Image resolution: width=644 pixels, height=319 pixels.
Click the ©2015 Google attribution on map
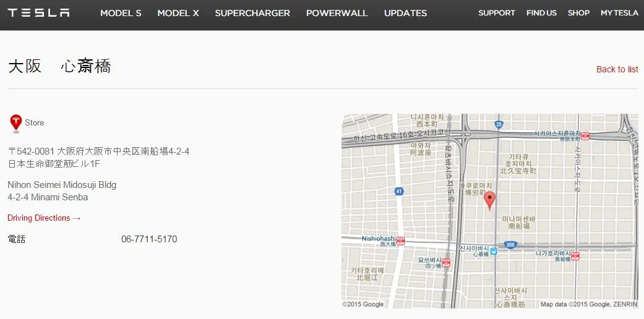coord(363,304)
